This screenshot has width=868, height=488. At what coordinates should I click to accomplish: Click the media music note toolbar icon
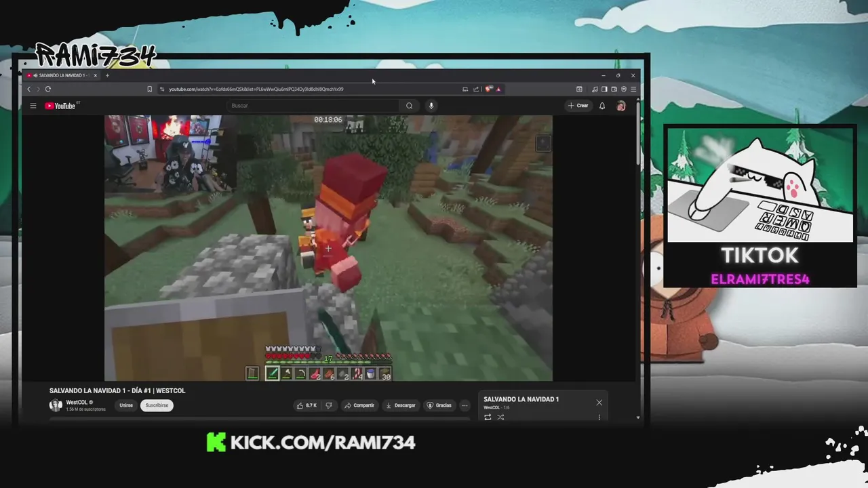pos(595,89)
